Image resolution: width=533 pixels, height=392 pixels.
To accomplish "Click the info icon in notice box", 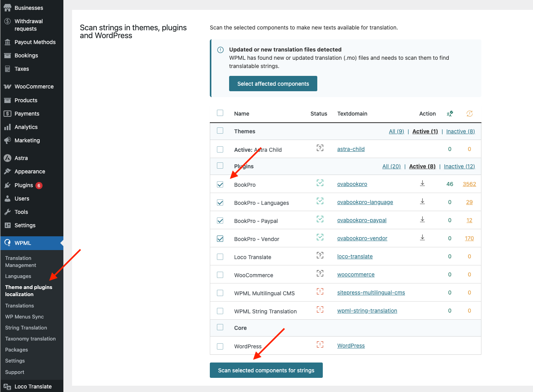I will click(x=220, y=50).
